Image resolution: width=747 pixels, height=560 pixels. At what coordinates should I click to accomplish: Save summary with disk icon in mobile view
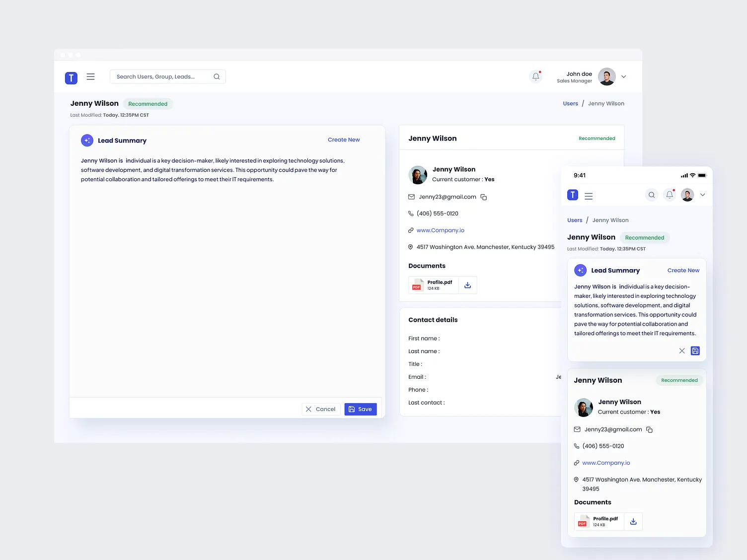695,351
